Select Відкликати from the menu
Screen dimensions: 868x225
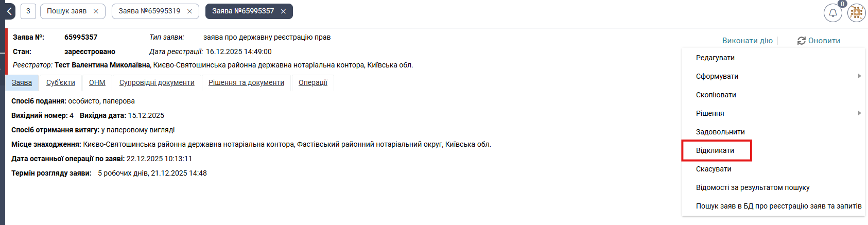click(x=715, y=150)
